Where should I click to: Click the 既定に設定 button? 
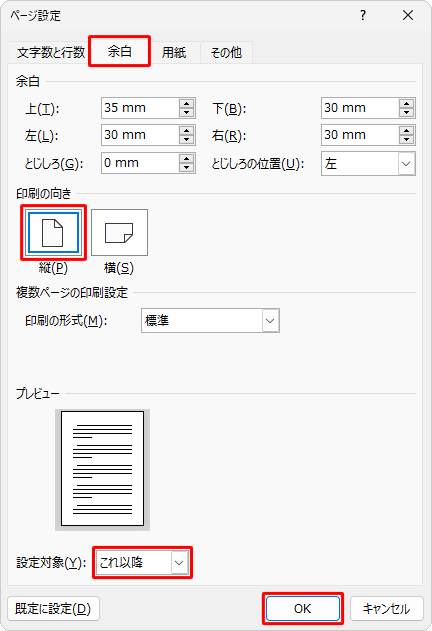tap(53, 608)
